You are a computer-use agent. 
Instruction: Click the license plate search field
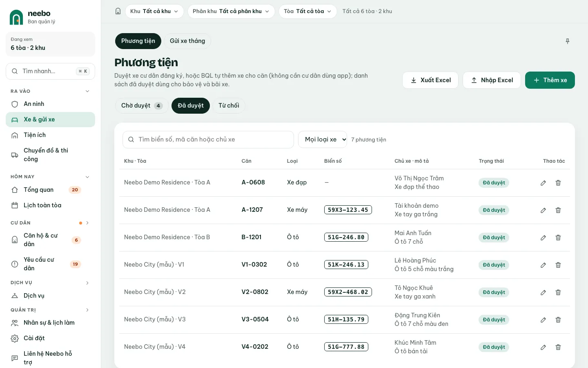point(208,139)
